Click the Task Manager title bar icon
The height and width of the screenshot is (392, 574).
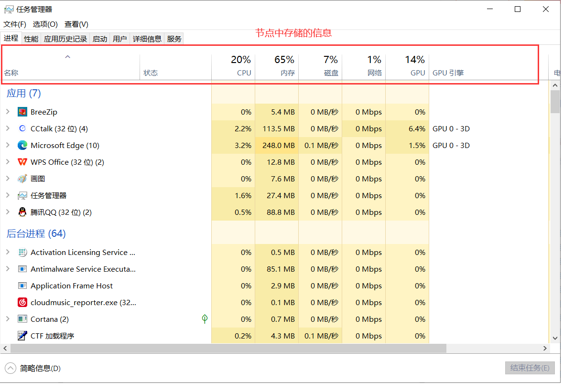[9, 10]
